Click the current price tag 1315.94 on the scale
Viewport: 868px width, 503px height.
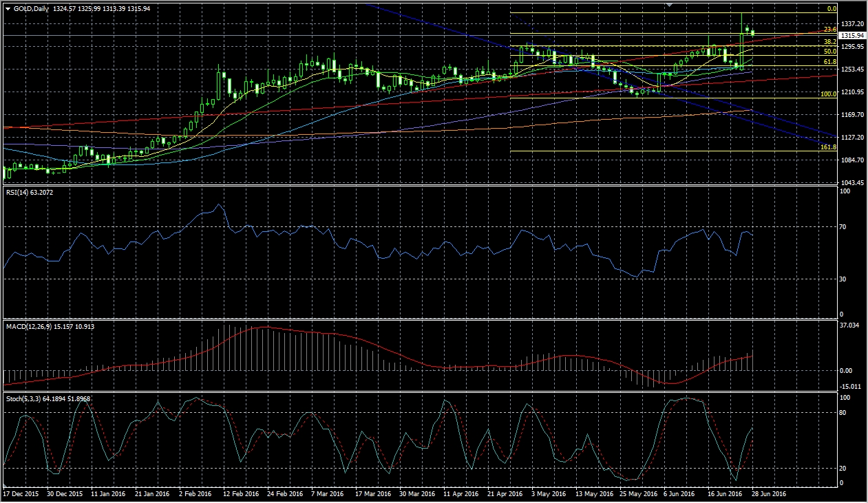[x=853, y=35]
